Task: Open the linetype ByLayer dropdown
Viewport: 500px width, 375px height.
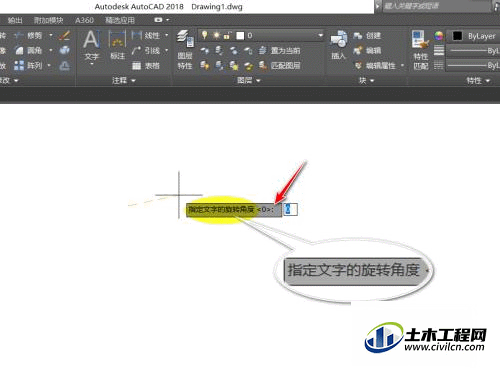Action: pyautogui.click(x=473, y=65)
